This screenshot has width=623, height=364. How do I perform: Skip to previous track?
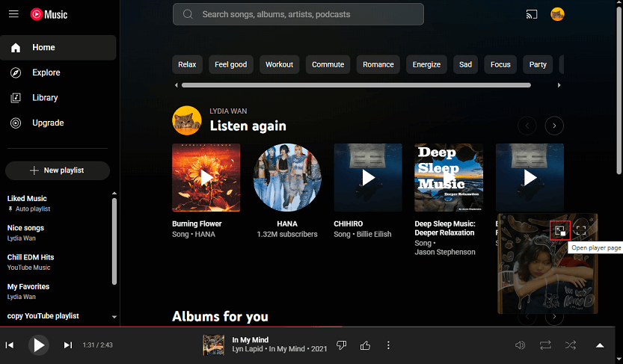[10, 345]
